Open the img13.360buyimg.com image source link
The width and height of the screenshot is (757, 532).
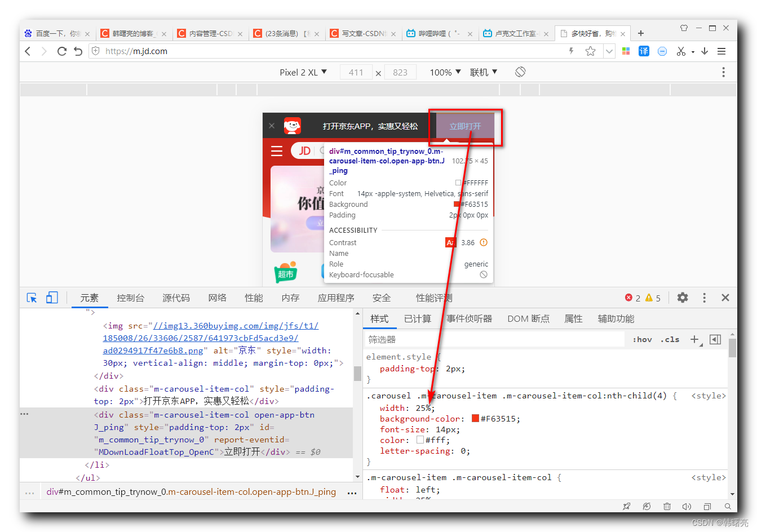(211, 338)
